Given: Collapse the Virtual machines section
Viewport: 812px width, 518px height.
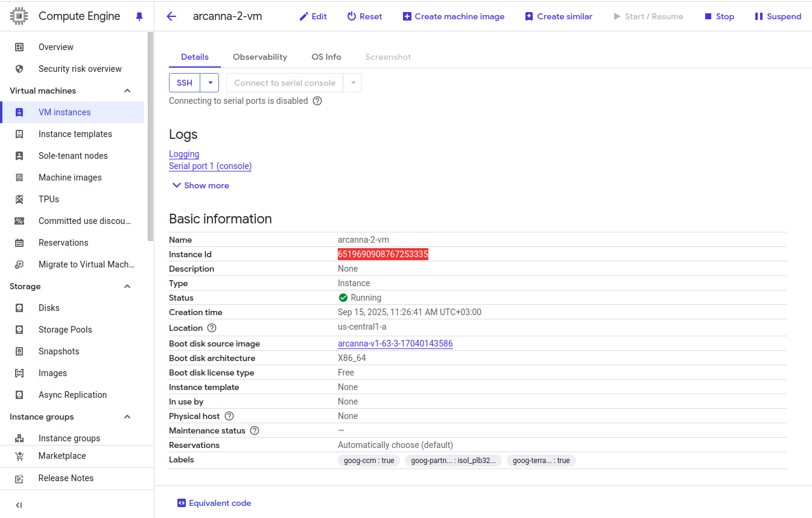Looking at the screenshot, I should point(127,91).
